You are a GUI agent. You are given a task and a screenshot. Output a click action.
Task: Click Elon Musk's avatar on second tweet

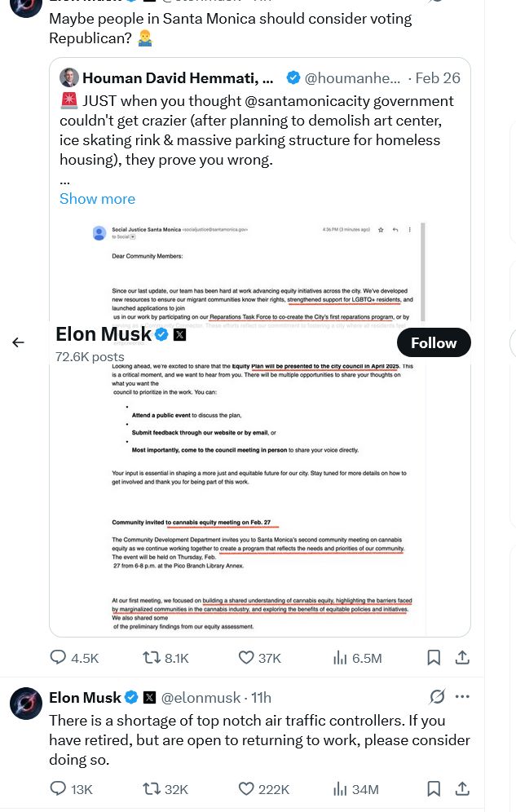[26, 704]
